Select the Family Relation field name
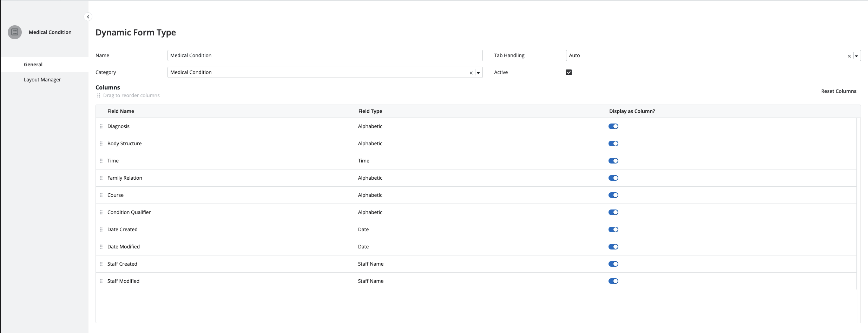The image size is (868, 333). point(125,178)
